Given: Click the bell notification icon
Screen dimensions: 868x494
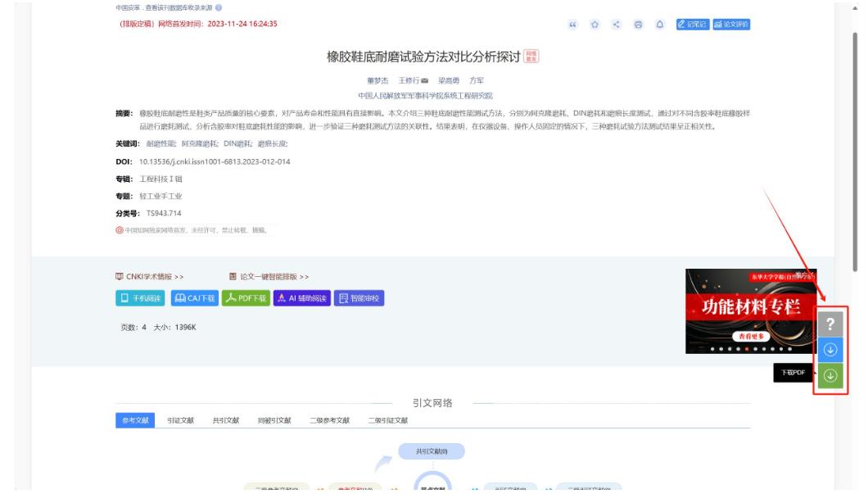Looking at the screenshot, I should click(x=659, y=24).
